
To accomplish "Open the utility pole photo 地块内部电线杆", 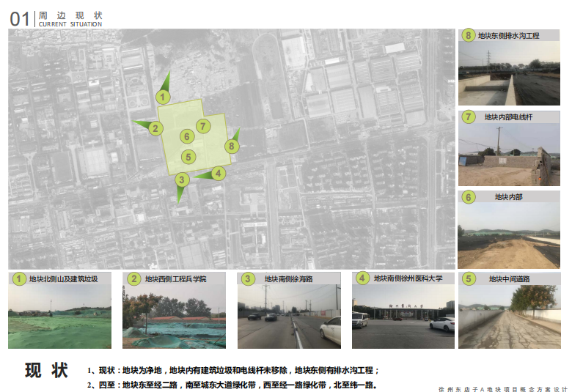I will (x=509, y=155).
